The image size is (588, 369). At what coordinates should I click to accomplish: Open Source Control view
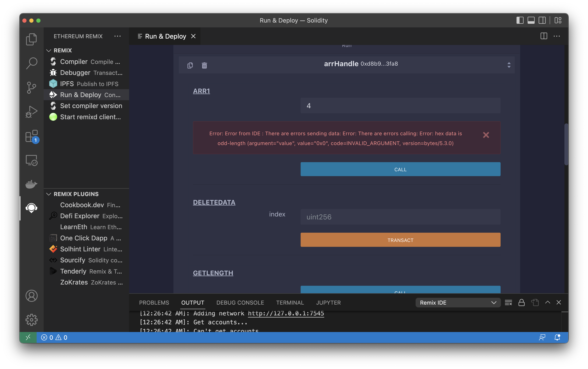tap(31, 87)
